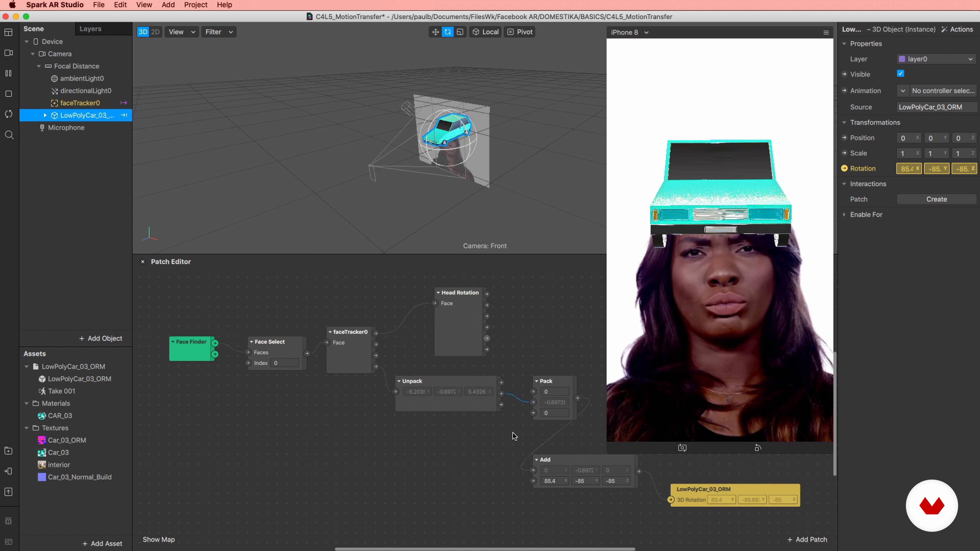Click Add Object button

pos(101,339)
